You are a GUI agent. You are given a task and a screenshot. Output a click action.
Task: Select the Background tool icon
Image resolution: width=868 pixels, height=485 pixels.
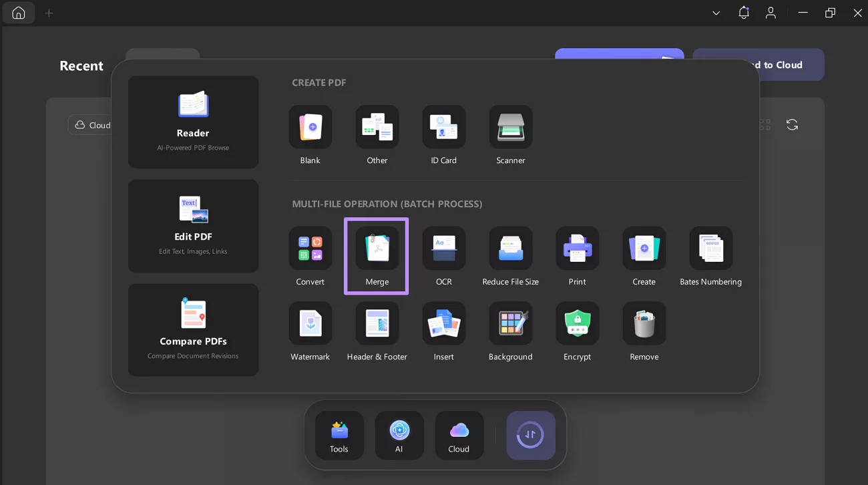click(x=510, y=324)
